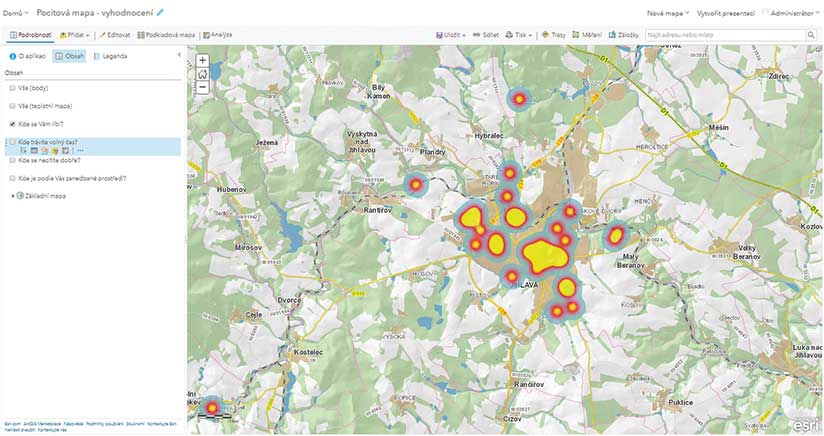Open filter for 'Kde trávíte volný čas?' layer
This screenshot has height=436, width=824.
55,151
